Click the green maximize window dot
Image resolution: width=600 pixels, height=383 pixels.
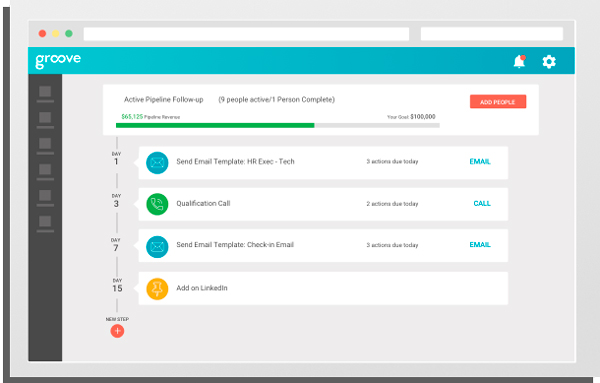(69, 34)
